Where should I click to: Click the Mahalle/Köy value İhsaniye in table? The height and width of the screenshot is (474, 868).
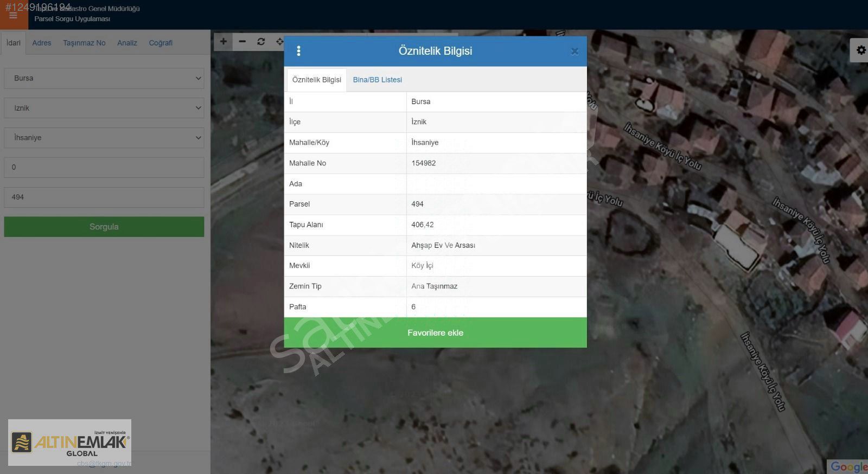pyautogui.click(x=425, y=143)
